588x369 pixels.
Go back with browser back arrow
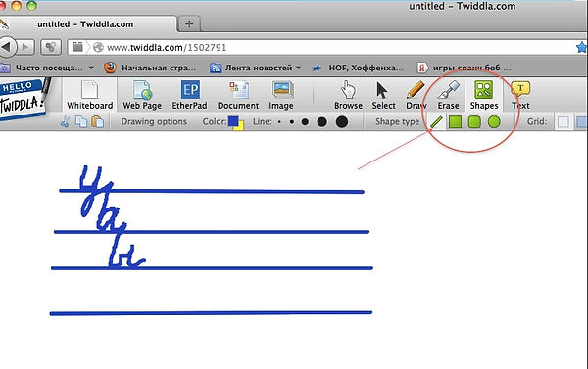point(7,47)
